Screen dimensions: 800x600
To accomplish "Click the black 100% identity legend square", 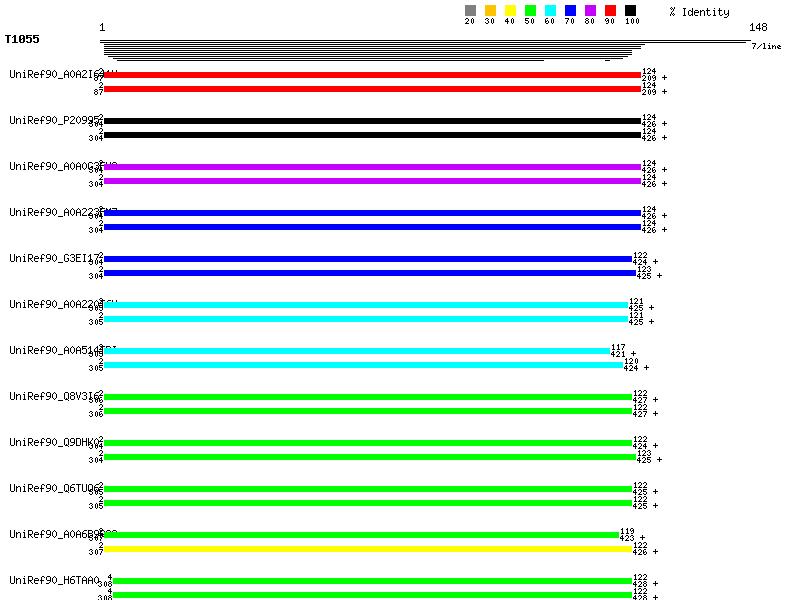I will pyautogui.click(x=630, y=11).
